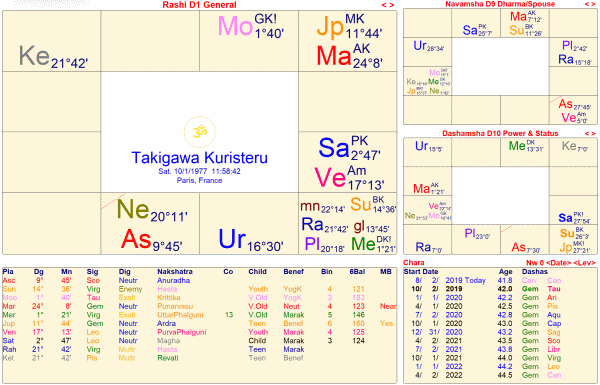Select the Ketu glyph in Rashi chart

coord(34,56)
